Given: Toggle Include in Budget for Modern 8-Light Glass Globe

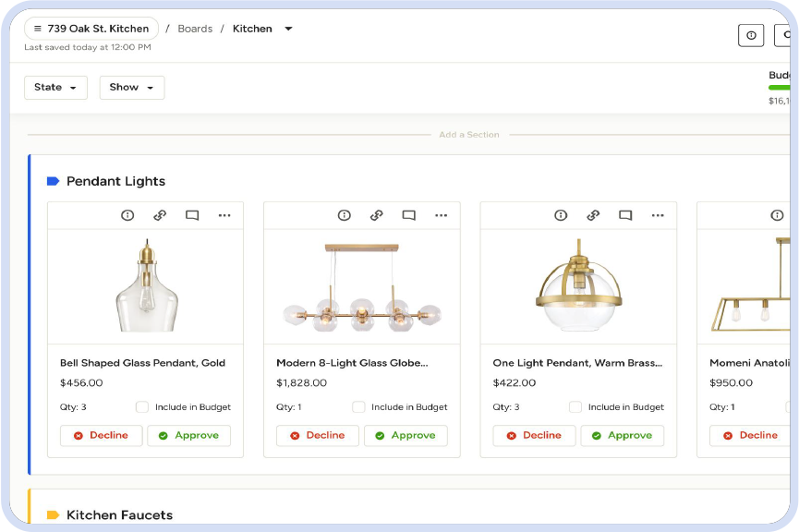Looking at the screenshot, I should [358, 407].
